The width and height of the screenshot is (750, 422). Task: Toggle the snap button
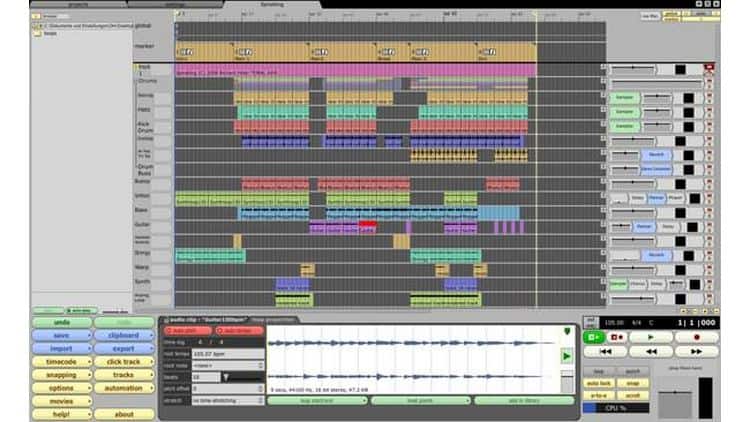tap(632, 383)
